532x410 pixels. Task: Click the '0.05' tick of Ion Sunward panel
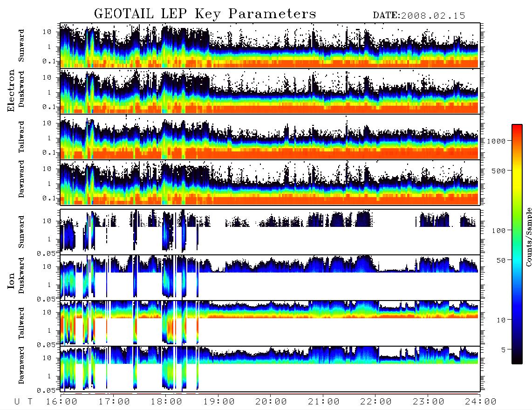click(46, 253)
